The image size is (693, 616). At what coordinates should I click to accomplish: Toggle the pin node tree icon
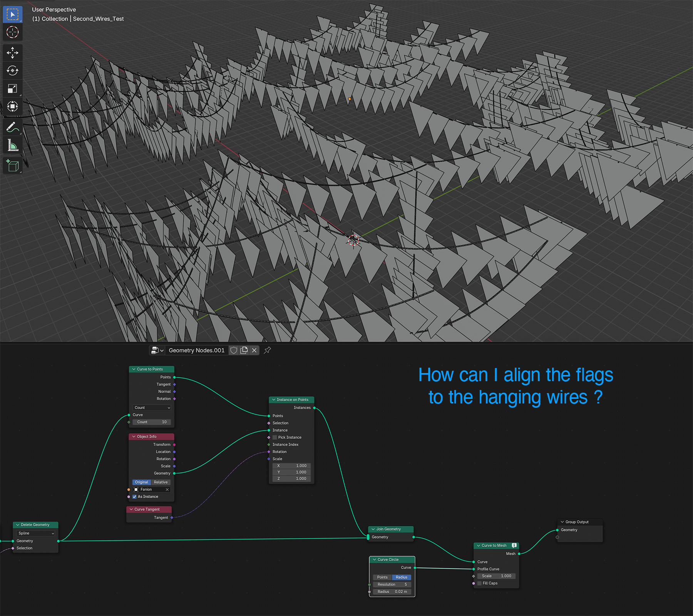tap(268, 350)
